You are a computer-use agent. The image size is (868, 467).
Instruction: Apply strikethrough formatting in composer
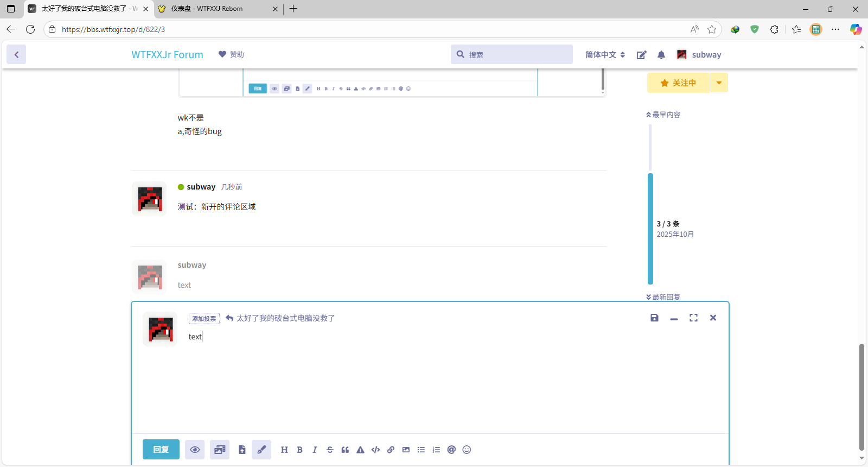[330, 450]
